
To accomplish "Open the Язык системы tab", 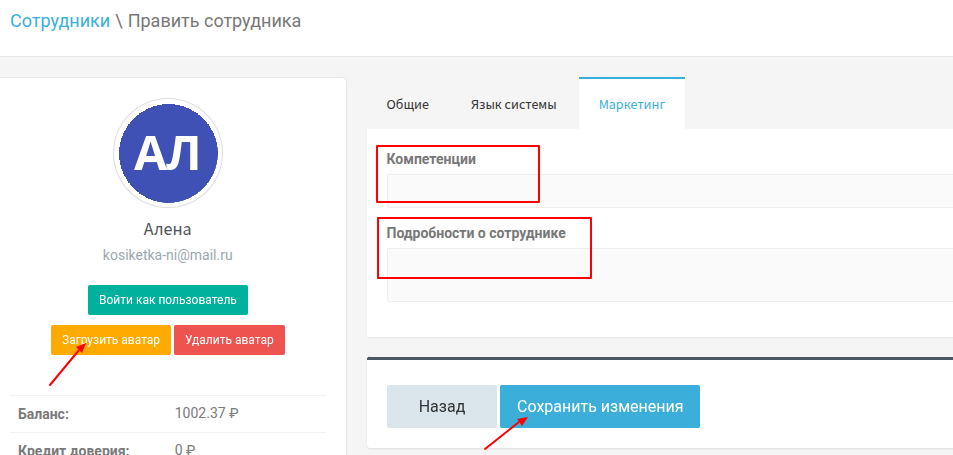I will tap(514, 104).
